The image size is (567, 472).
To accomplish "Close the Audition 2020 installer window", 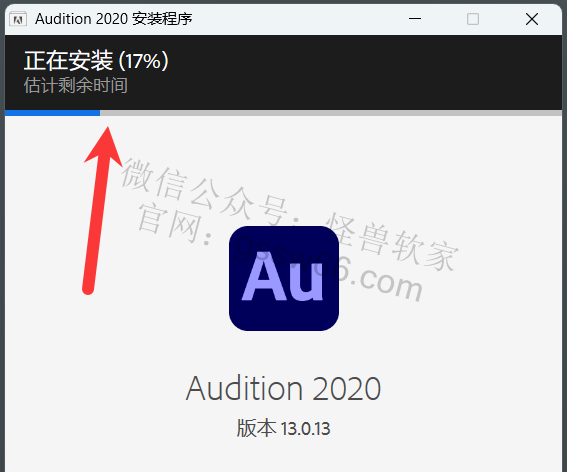I will tap(532, 19).
